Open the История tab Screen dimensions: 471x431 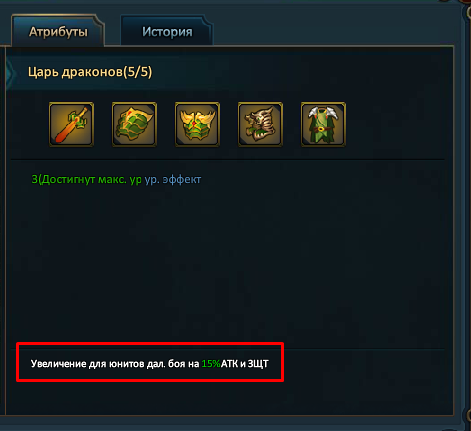pos(167,32)
